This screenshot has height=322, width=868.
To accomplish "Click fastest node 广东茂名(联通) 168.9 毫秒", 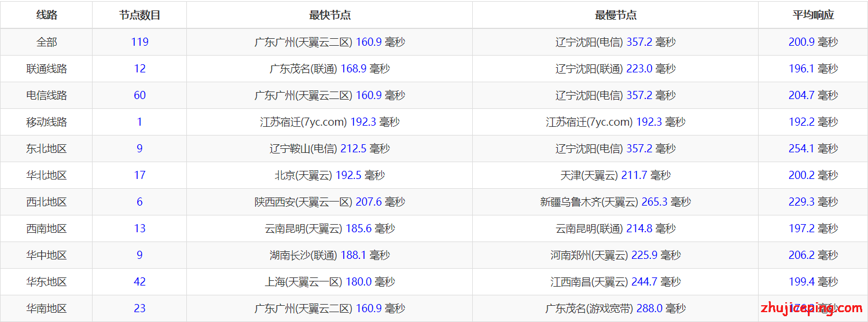I will click(330, 68).
